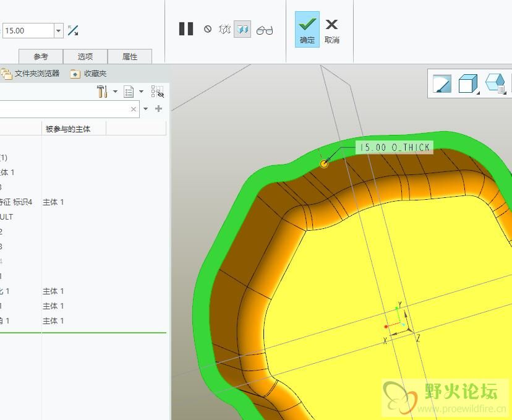Open the 收藏夹 tab
The height and width of the screenshot is (420, 512).
tap(88, 74)
